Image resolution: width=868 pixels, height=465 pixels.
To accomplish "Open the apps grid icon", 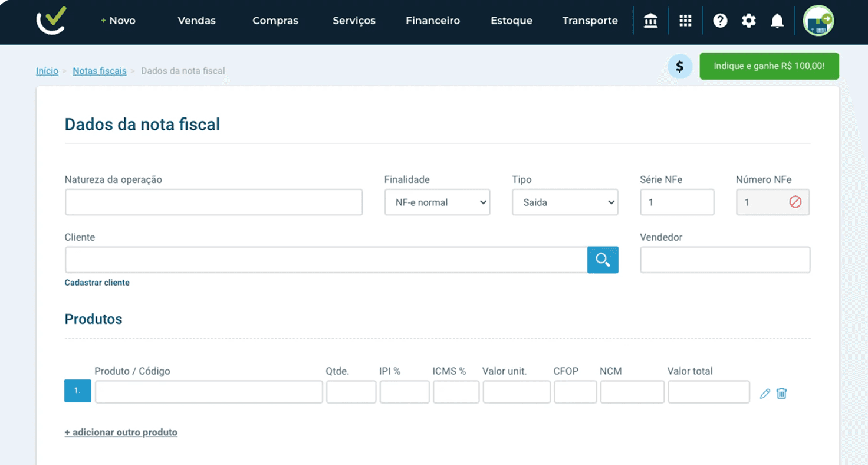I will pyautogui.click(x=685, y=21).
